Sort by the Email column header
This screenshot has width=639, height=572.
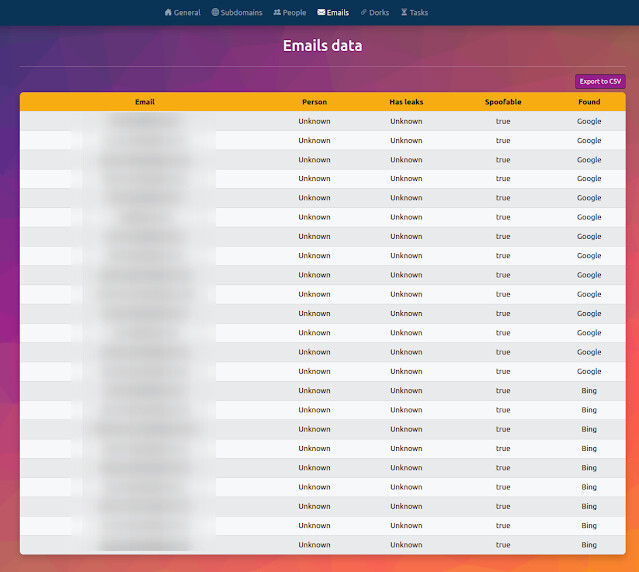(145, 102)
